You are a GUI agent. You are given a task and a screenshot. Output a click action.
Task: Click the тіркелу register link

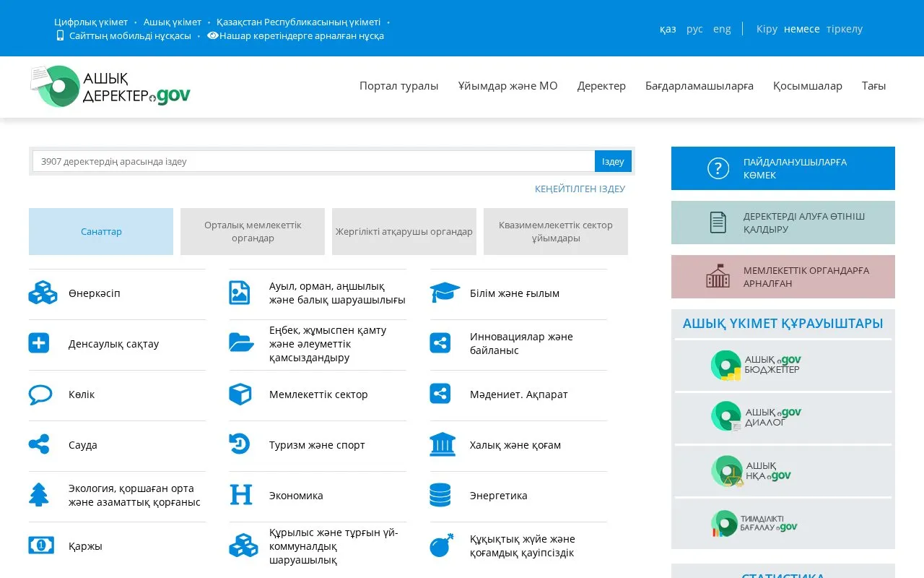tap(845, 29)
